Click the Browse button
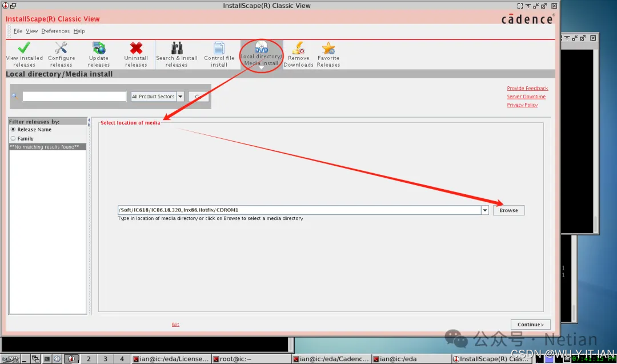 508,210
